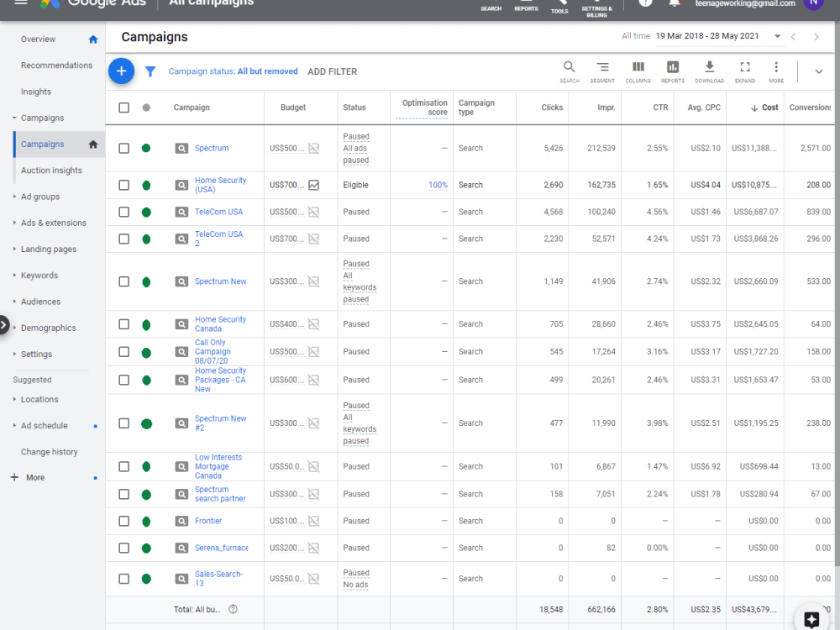Expand the More item in sidebar
Screen dimensions: 840x630
point(28,477)
